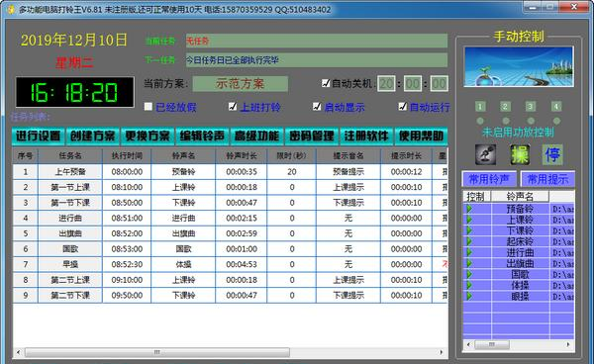The height and width of the screenshot is (364, 594).
Task: Click the task table scroll left arrow
Action: (19, 352)
